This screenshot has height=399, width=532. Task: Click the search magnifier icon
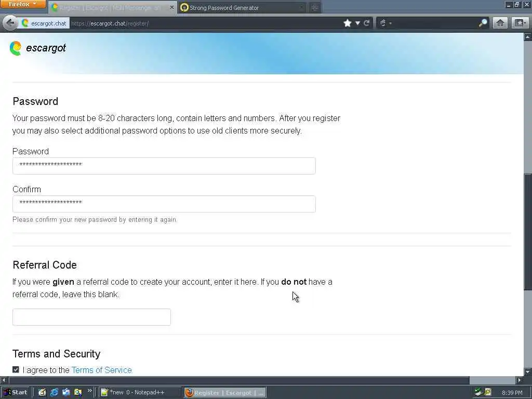(483, 23)
